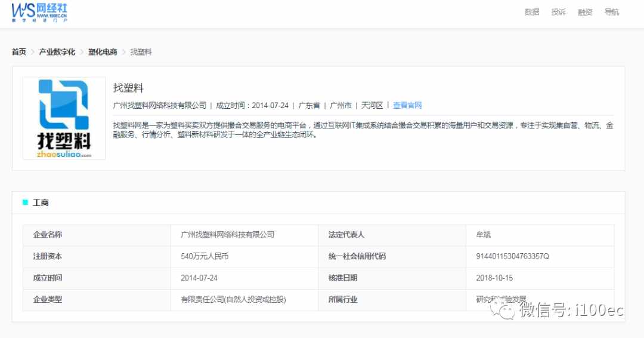Click the company description paragraph
This screenshot has width=644, height=338.
click(363, 130)
